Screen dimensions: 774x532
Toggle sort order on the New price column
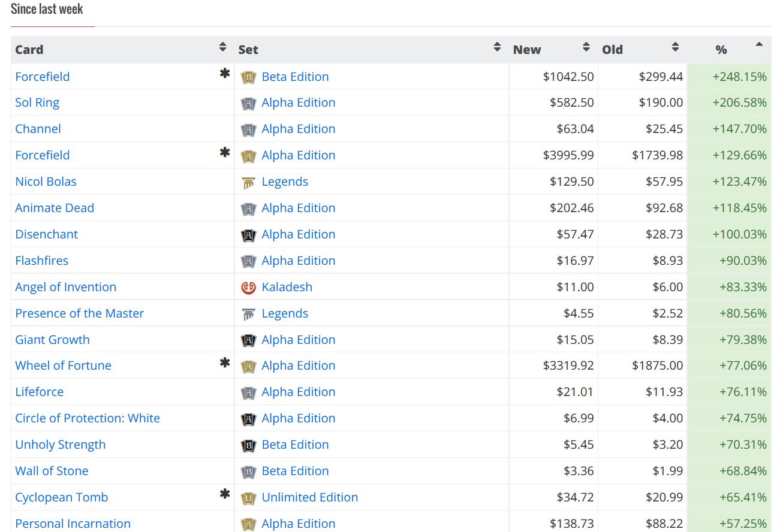tap(586, 47)
